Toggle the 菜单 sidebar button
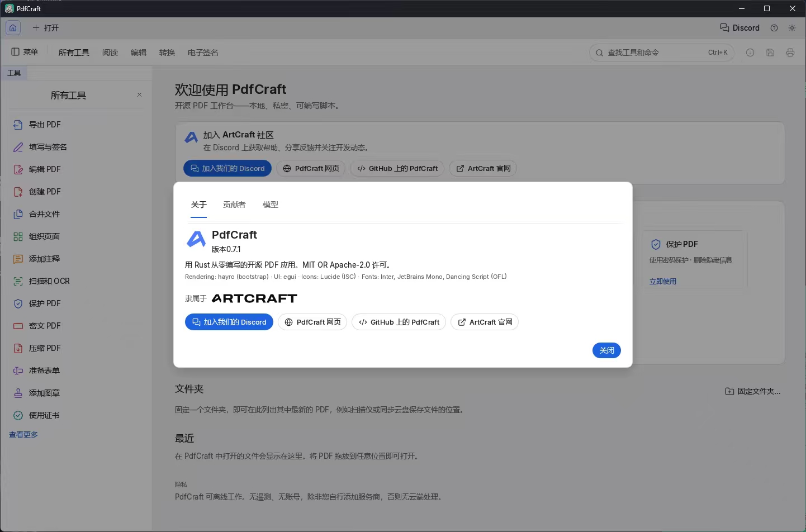806x532 pixels. click(x=25, y=52)
